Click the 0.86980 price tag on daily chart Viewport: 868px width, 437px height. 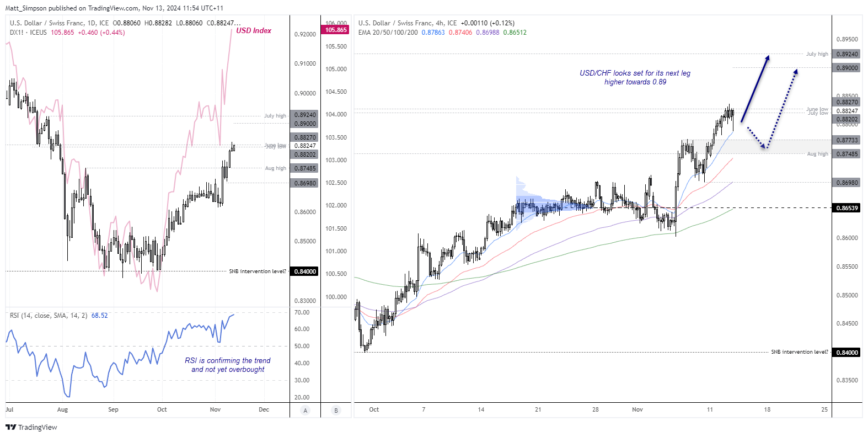tap(305, 183)
